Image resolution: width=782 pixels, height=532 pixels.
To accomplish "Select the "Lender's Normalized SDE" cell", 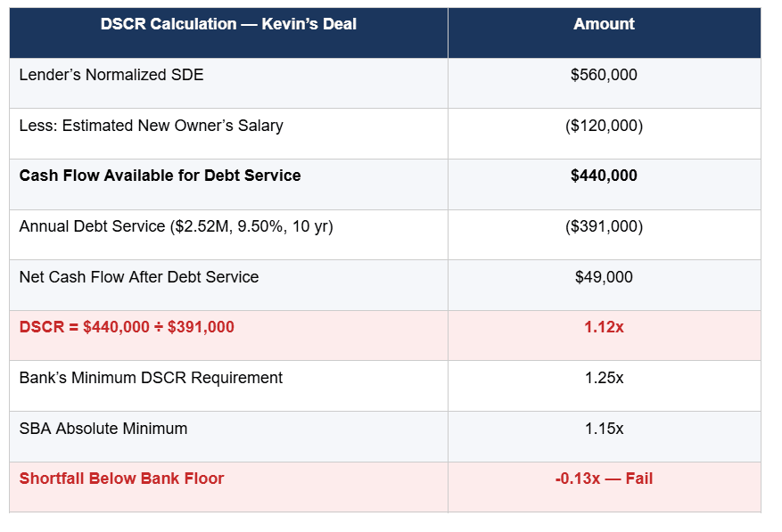I will point(111,75).
